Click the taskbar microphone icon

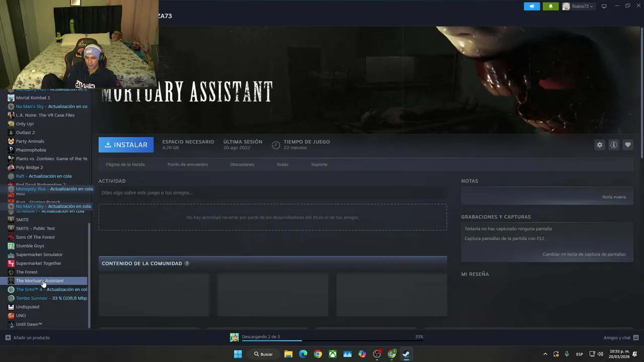coord(567,354)
